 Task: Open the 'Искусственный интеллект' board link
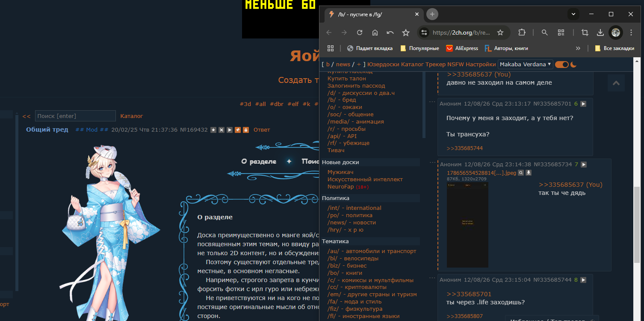tap(365, 180)
